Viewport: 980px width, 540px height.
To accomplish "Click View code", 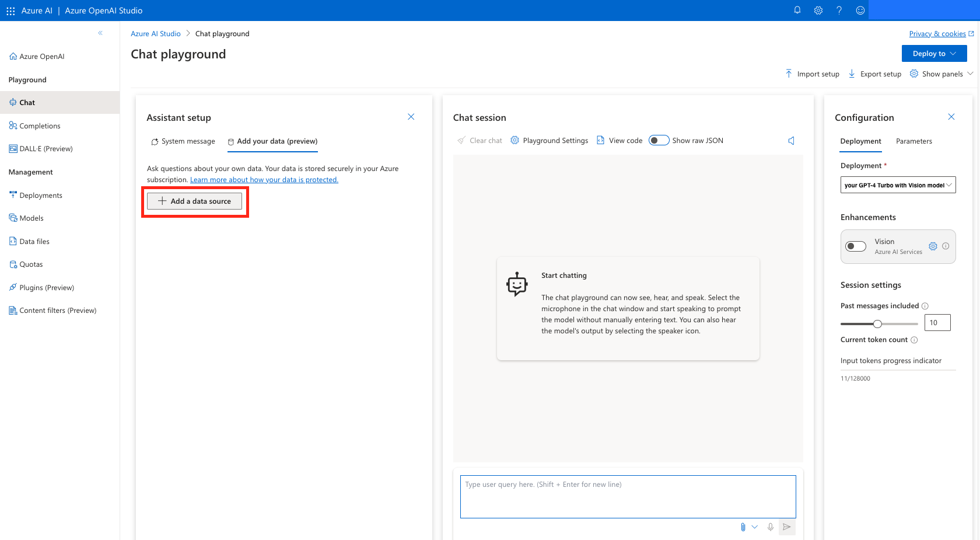I will [619, 141].
